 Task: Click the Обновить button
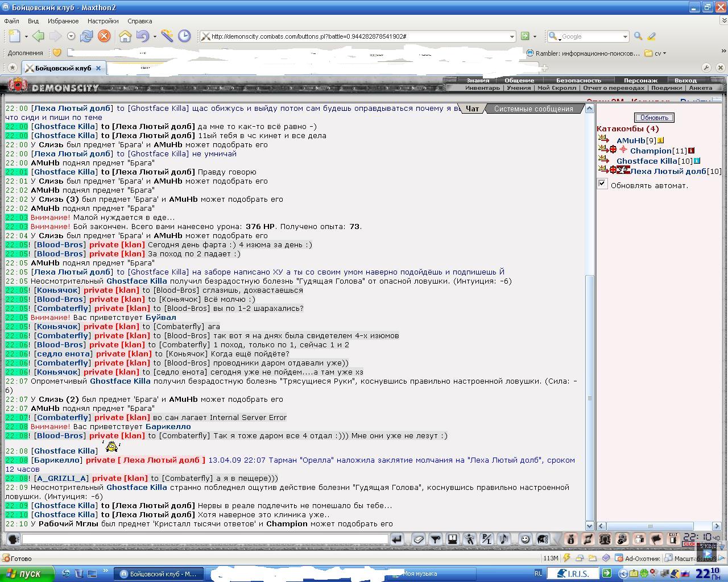pos(654,118)
